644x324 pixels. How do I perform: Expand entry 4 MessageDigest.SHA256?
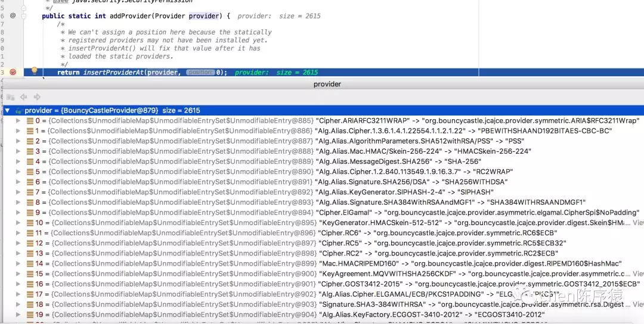click(x=18, y=161)
